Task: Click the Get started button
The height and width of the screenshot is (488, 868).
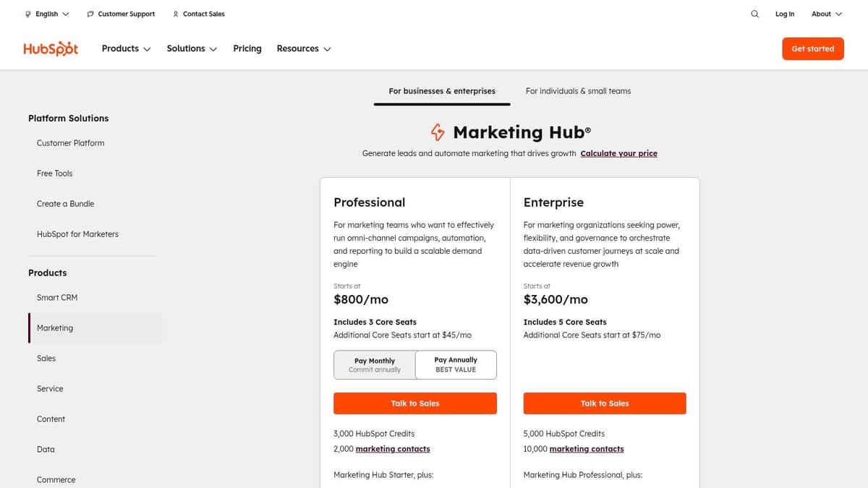Action: pos(813,48)
